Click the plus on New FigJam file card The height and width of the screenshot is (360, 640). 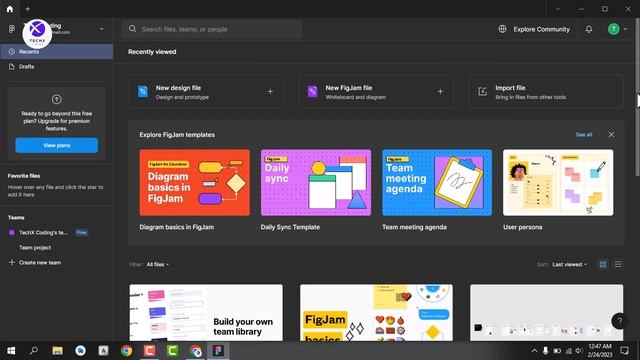(440, 92)
